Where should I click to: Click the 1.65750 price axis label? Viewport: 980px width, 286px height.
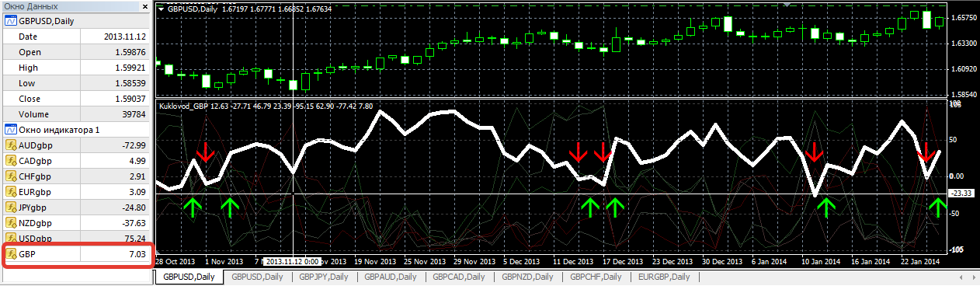coord(964,17)
